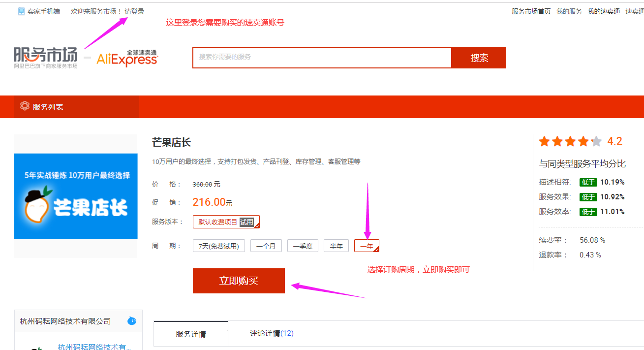Choose the 一年 period option

click(367, 246)
